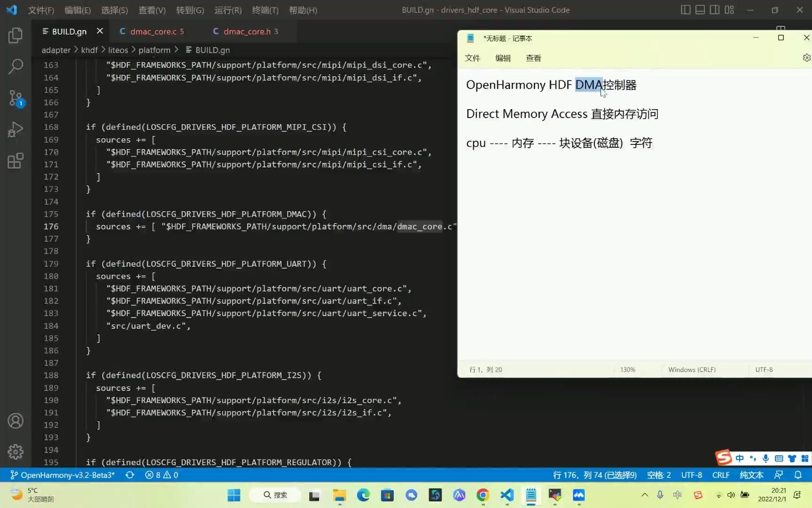
Task: Open the clock showing 20:21
Action: tap(772, 495)
